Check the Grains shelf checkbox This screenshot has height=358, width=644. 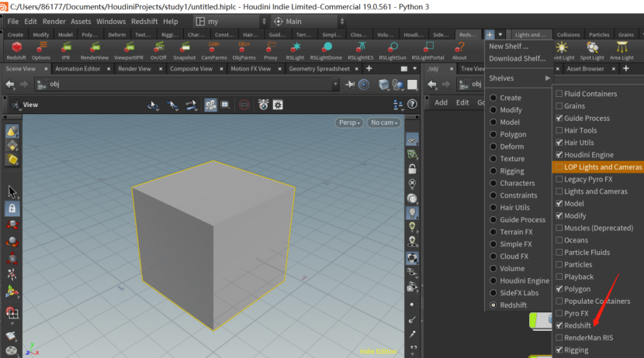point(559,106)
